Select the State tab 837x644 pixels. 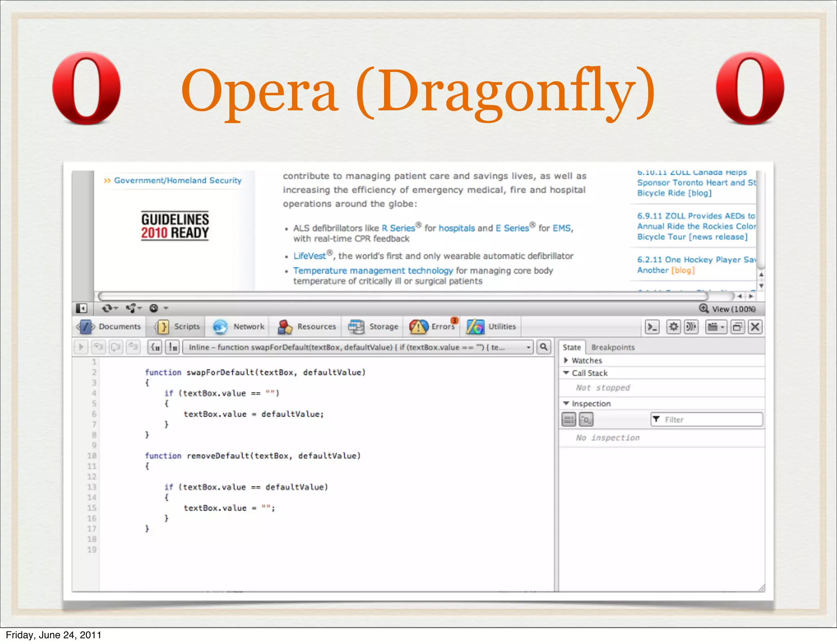pos(571,347)
